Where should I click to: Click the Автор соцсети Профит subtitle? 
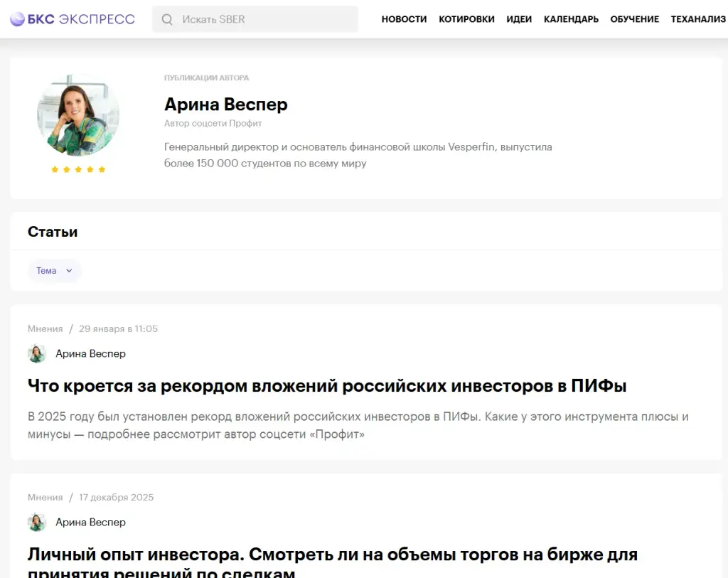pyautogui.click(x=213, y=124)
